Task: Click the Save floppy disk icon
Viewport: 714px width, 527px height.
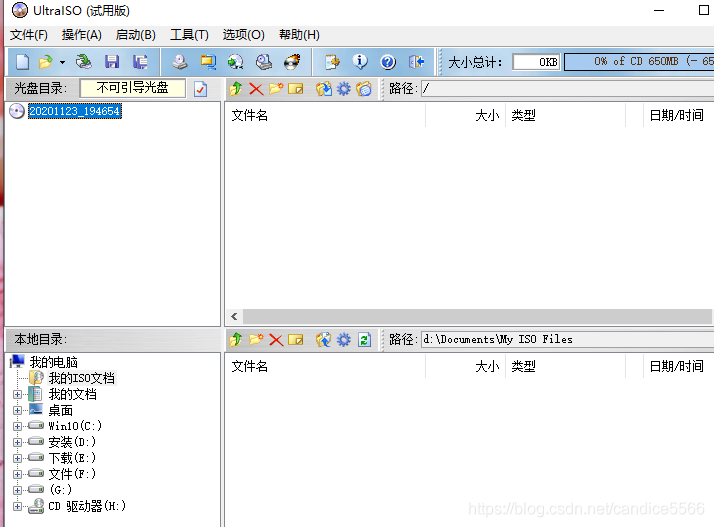Action: point(112,62)
